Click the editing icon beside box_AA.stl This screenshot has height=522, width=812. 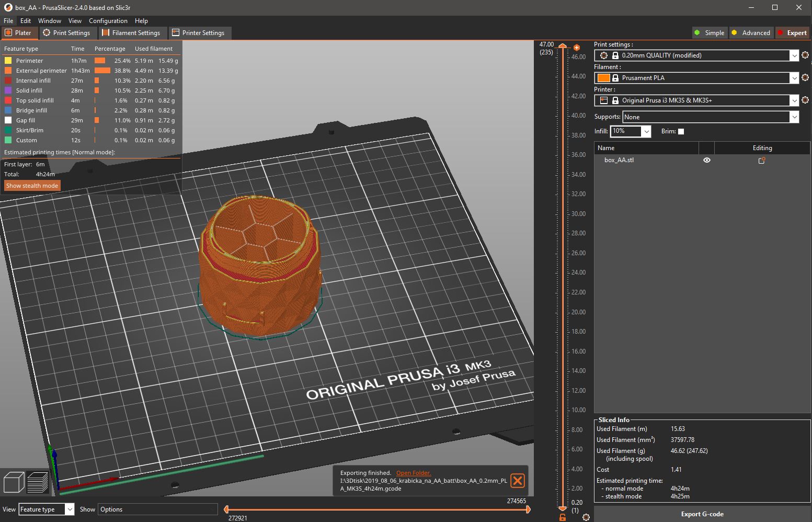pyautogui.click(x=761, y=161)
